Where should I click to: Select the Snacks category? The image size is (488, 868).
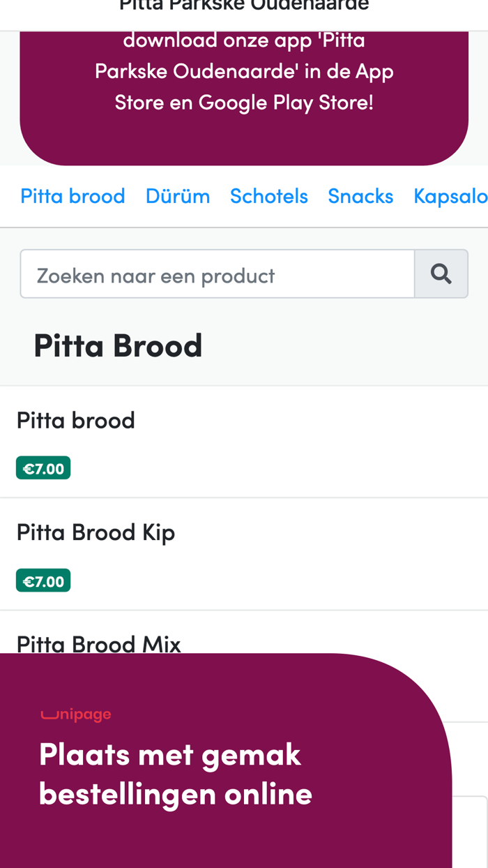click(x=360, y=196)
